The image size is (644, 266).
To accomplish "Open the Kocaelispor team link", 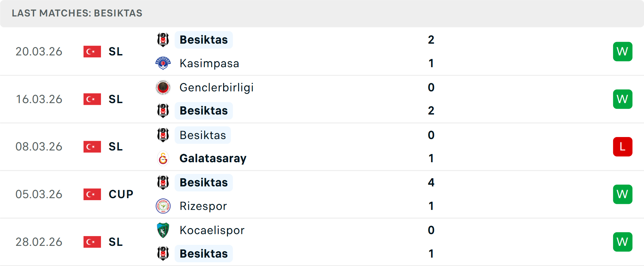I will click(x=212, y=230).
